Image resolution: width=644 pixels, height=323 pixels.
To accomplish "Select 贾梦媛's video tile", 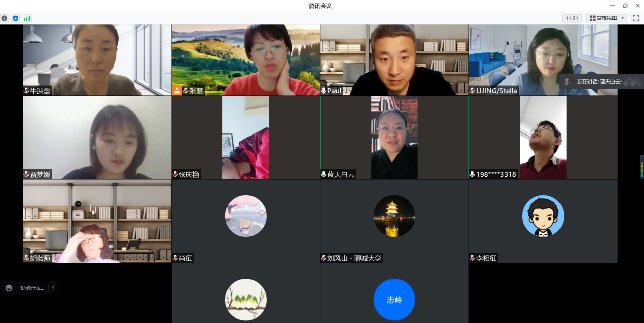I will (x=97, y=138).
